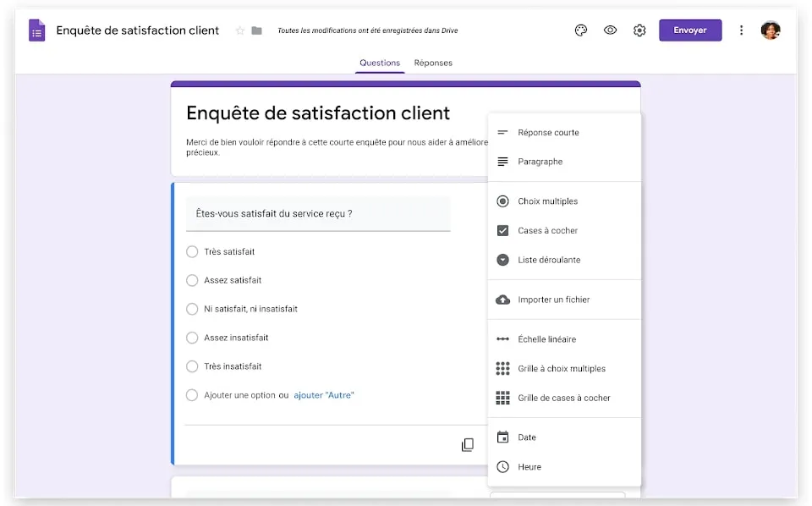
Task: Edit the Assez insatisfait option text
Action: [x=236, y=338]
